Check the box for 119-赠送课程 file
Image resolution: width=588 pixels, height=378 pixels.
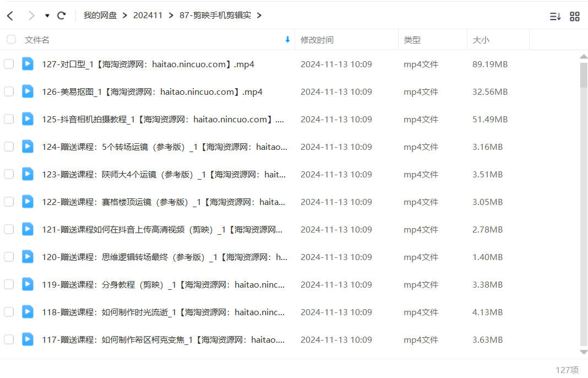(9, 284)
